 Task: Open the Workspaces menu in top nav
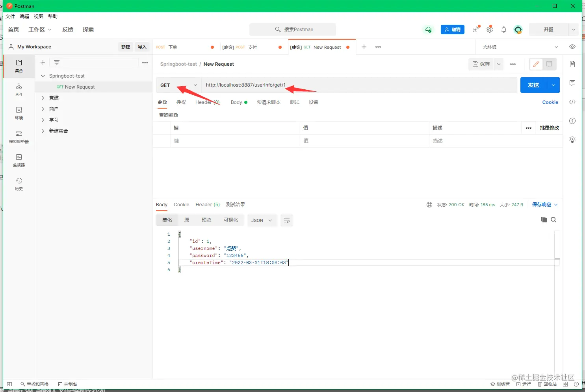40,30
